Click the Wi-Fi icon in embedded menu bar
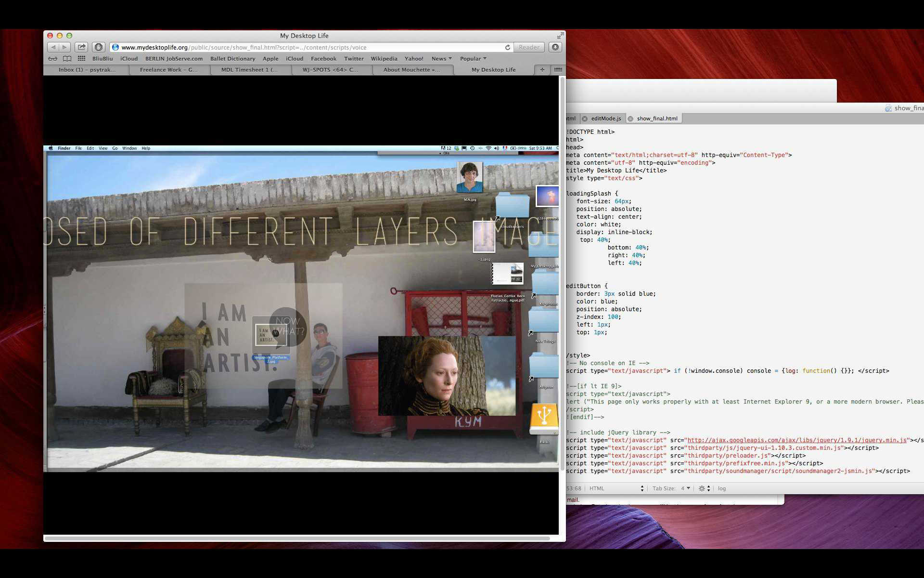The height and width of the screenshot is (578, 924). tap(488, 148)
